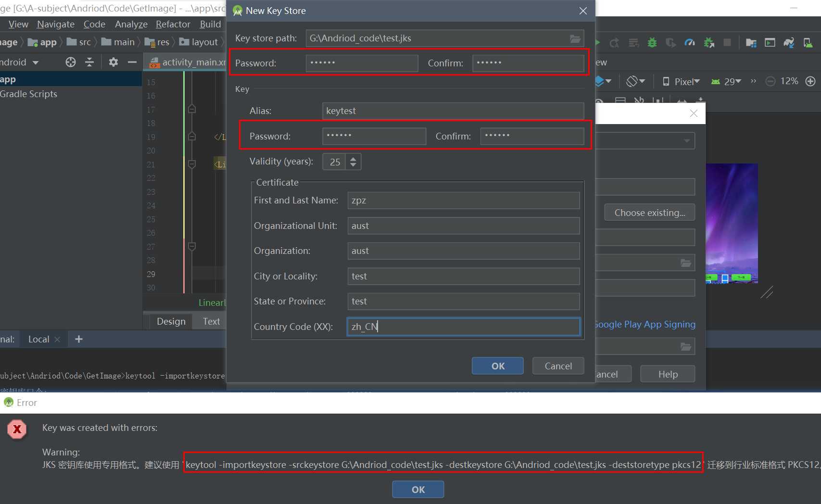
Task: Open AVD Manager phone-android icon
Action: [808, 43]
